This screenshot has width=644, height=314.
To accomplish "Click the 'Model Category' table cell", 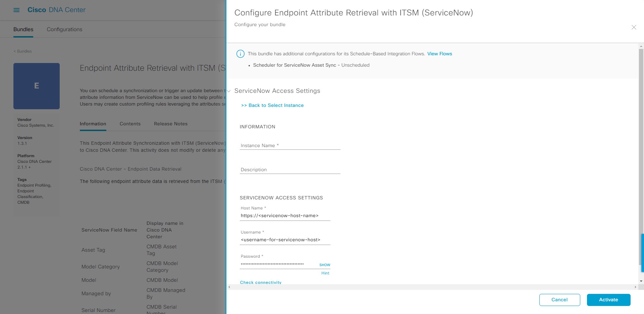I will click(x=101, y=267).
